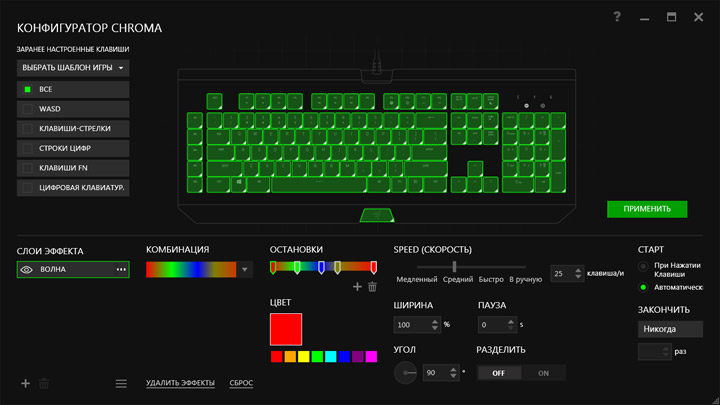
Task: Click УДАЛИТЬ ЭФФЕКТЫ link
Action: pos(180,383)
